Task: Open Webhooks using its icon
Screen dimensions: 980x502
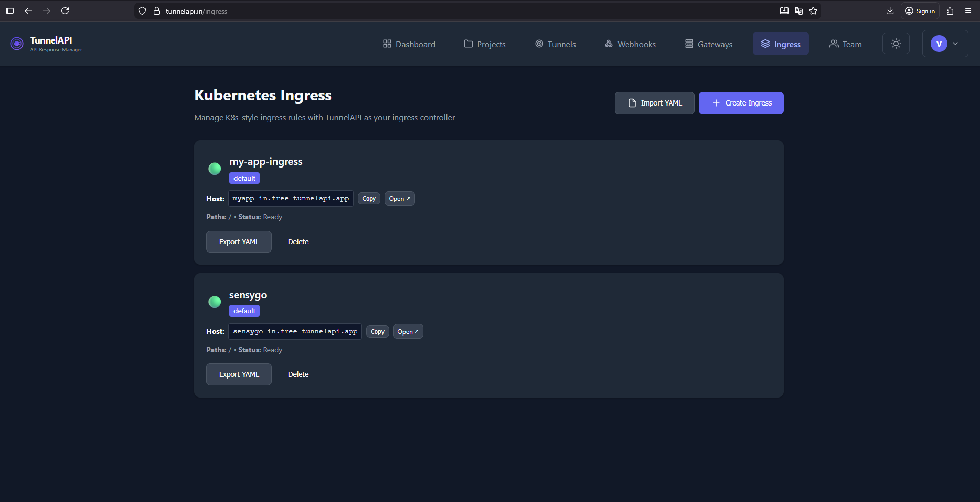Action: tap(608, 44)
